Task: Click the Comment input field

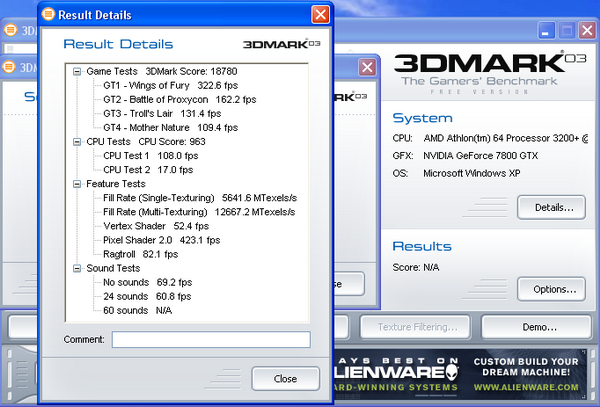Action: (x=211, y=340)
